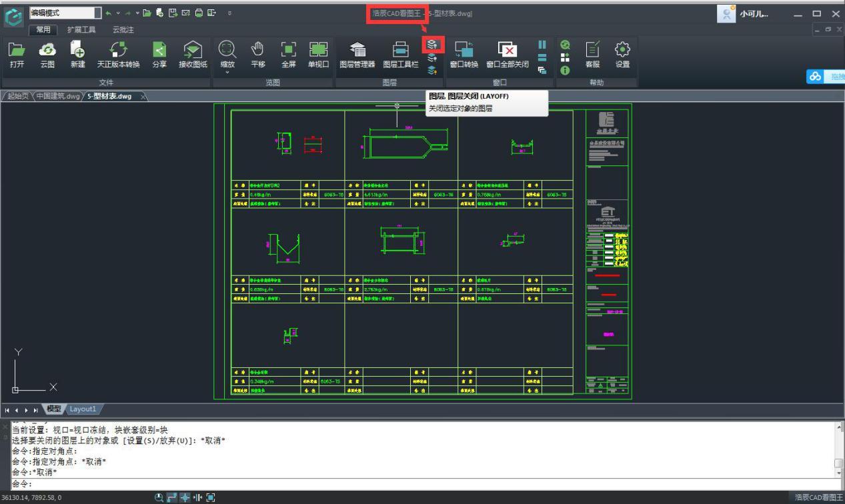Open the quick-access toolbar customize arrow
Screen dimensions: 845x504
(x=230, y=13)
